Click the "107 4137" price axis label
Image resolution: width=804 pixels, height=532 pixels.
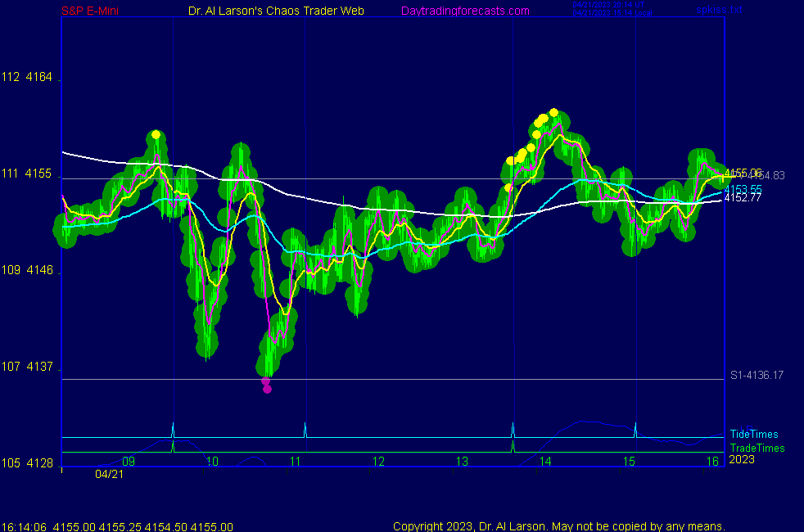(x=27, y=366)
